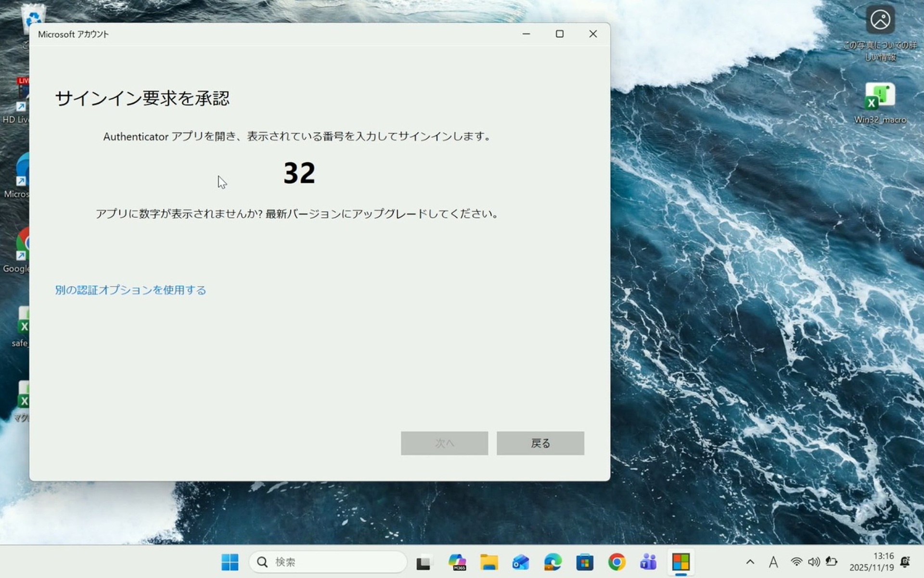
Task: Open Outlook from the taskbar
Action: point(521,562)
